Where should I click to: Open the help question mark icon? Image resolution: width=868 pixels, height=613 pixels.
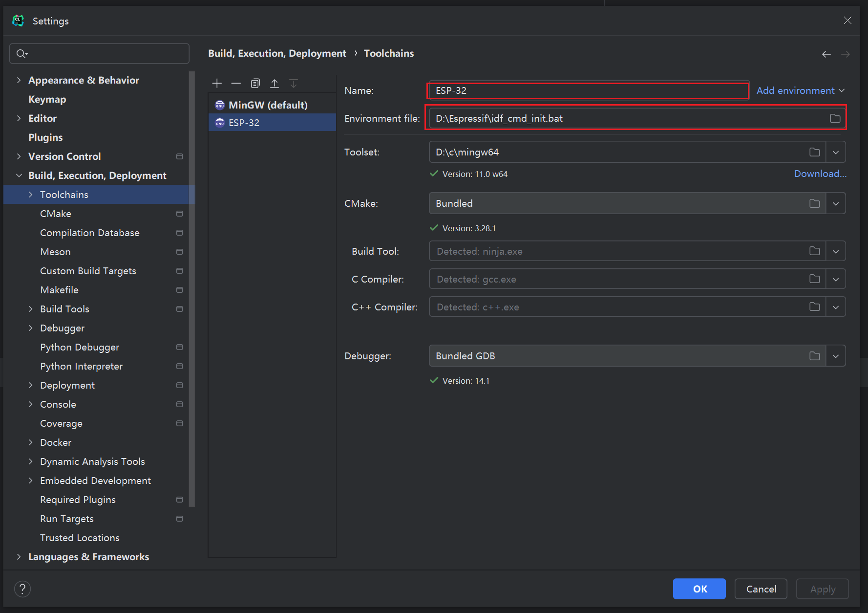[22, 589]
